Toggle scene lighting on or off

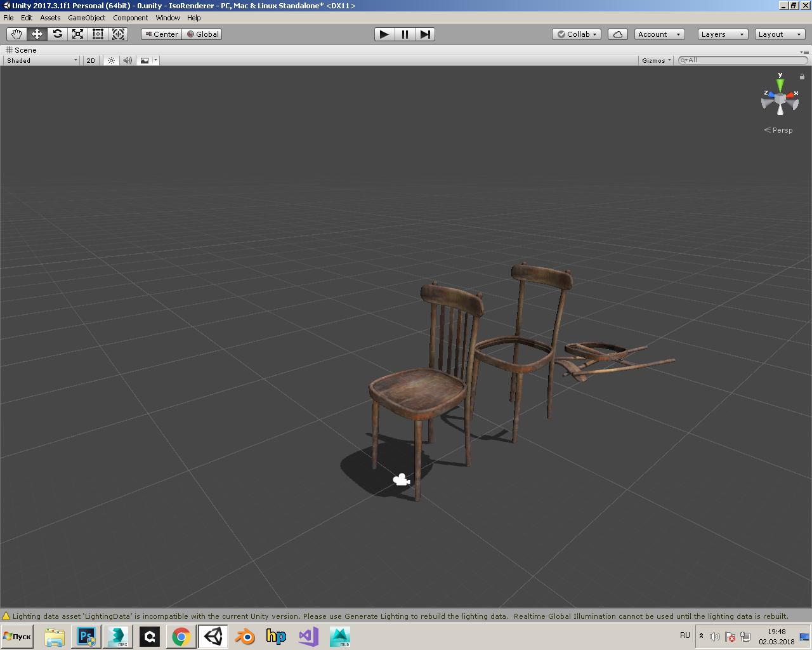coord(111,60)
